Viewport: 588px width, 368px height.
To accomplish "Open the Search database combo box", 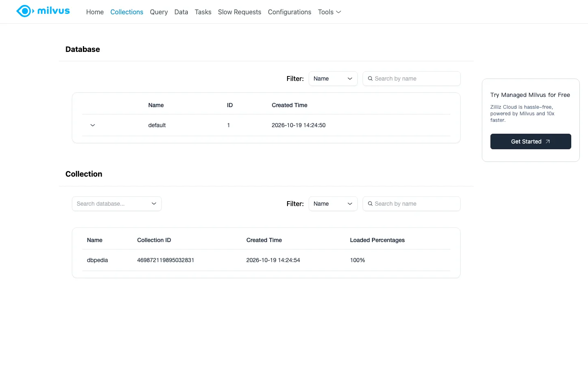I will 117,204.
